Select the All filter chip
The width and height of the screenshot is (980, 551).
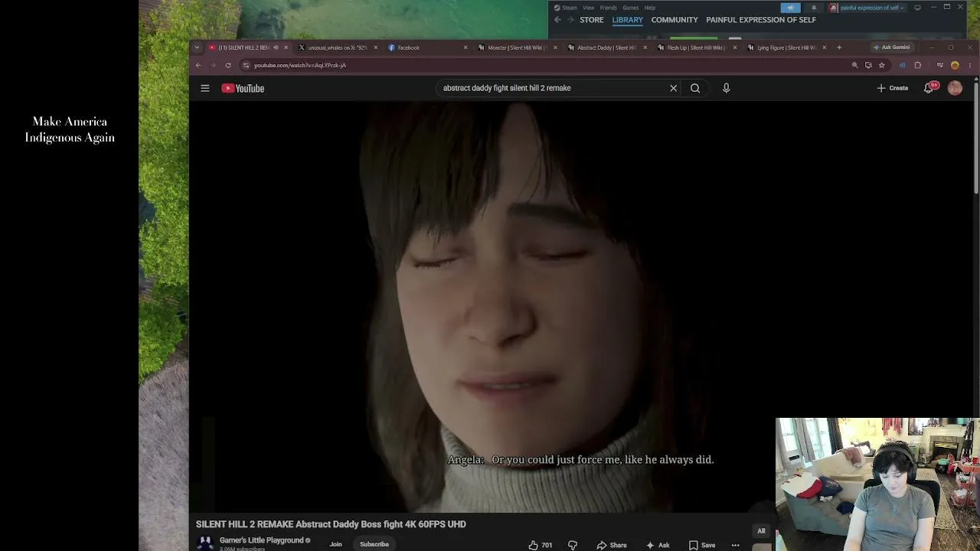[x=761, y=531]
